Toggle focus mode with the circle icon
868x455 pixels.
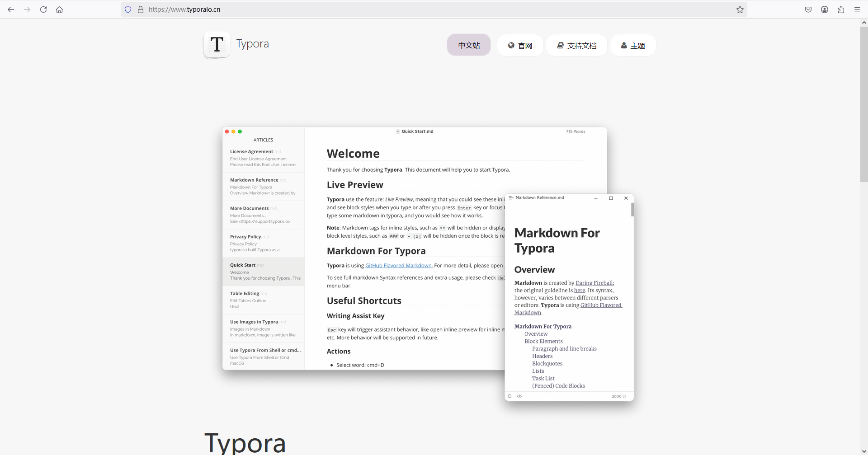(x=509, y=396)
